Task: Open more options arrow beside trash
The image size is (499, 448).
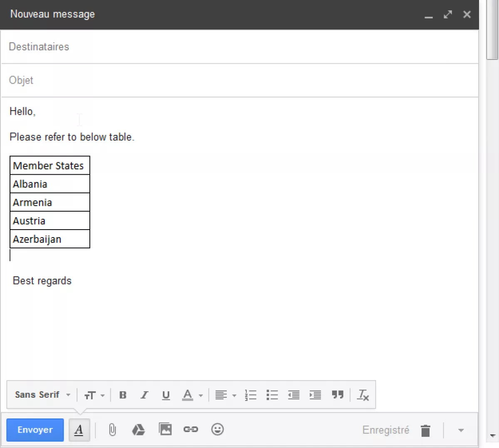Action: 461,431
